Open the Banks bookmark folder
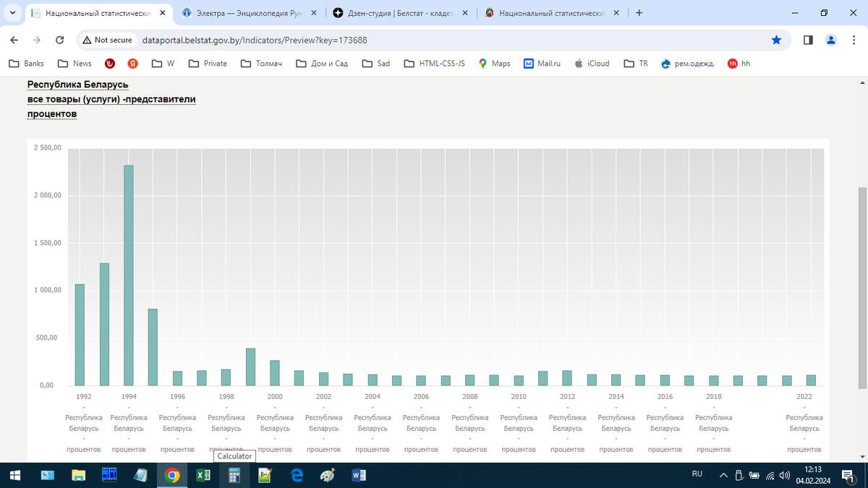Viewport: 868px width, 488px height. [26, 64]
